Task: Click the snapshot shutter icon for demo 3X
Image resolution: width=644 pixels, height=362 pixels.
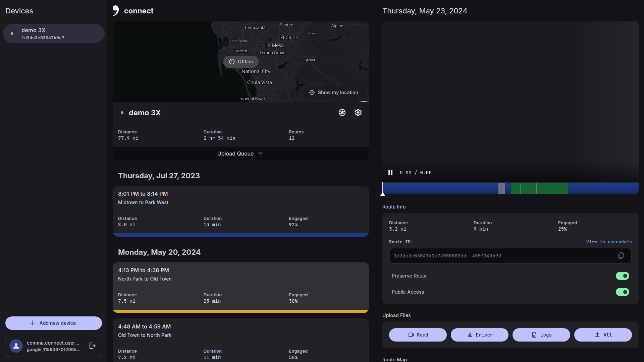Action: click(x=342, y=113)
